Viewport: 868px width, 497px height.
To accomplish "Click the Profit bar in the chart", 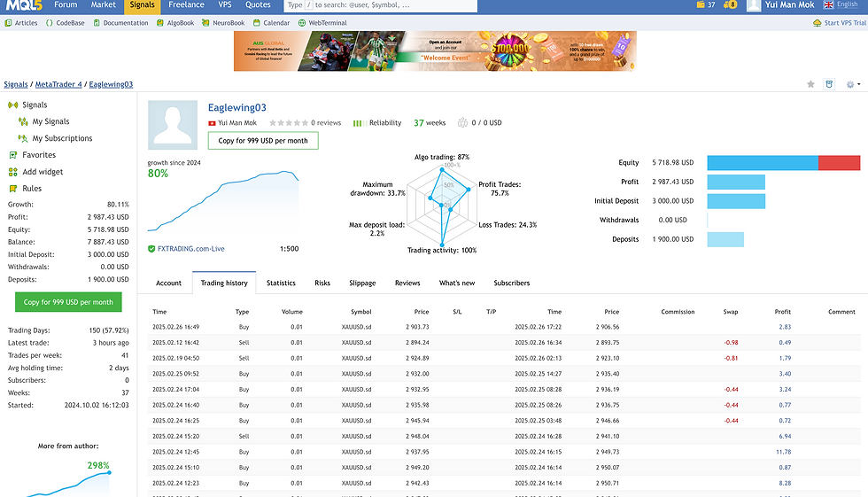I will pyautogui.click(x=736, y=182).
